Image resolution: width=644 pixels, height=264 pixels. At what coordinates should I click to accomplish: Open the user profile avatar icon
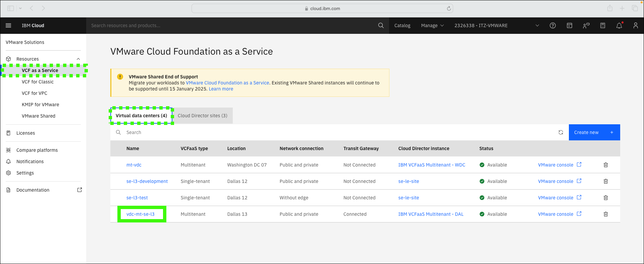point(636,25)
